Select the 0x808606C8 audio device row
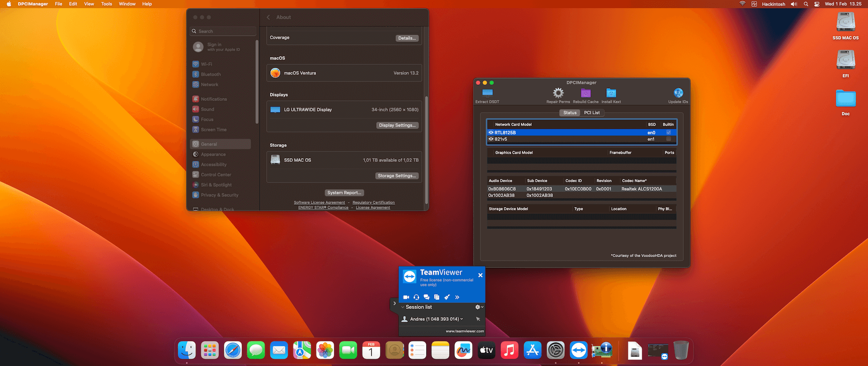This screenshot has width=868, height=366. tap(581, 189)
